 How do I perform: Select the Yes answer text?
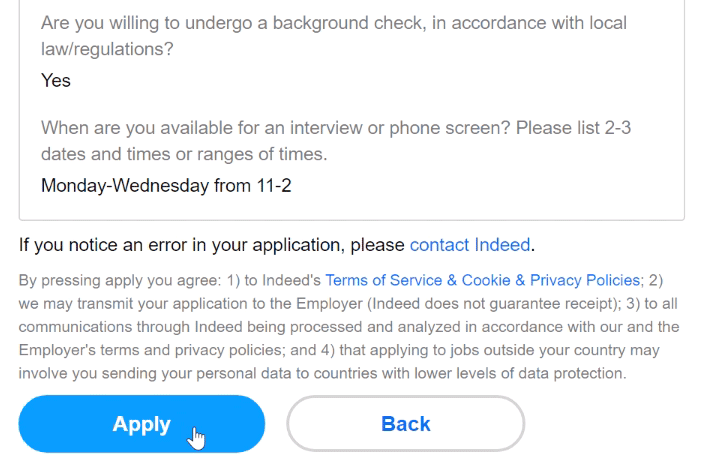click(56, 81)
